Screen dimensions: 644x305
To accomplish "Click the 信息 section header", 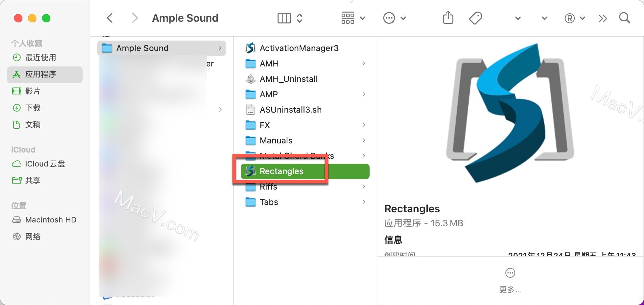I will pos(393,240).
